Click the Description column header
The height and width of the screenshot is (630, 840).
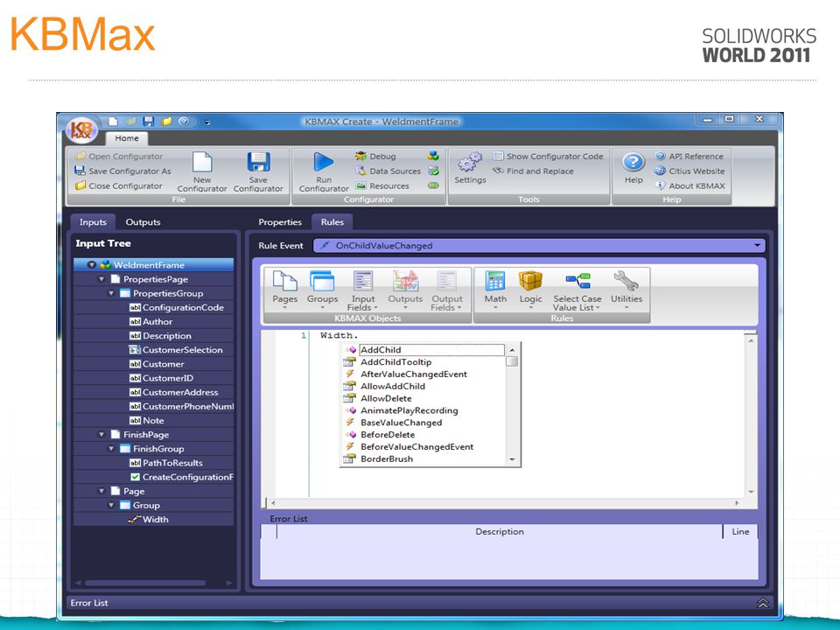click(500, 531)
